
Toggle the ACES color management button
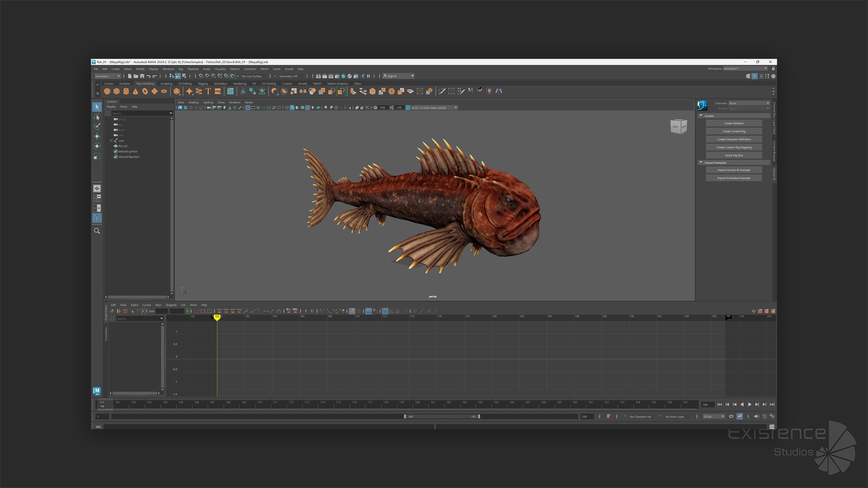click(x=408, y=108)
